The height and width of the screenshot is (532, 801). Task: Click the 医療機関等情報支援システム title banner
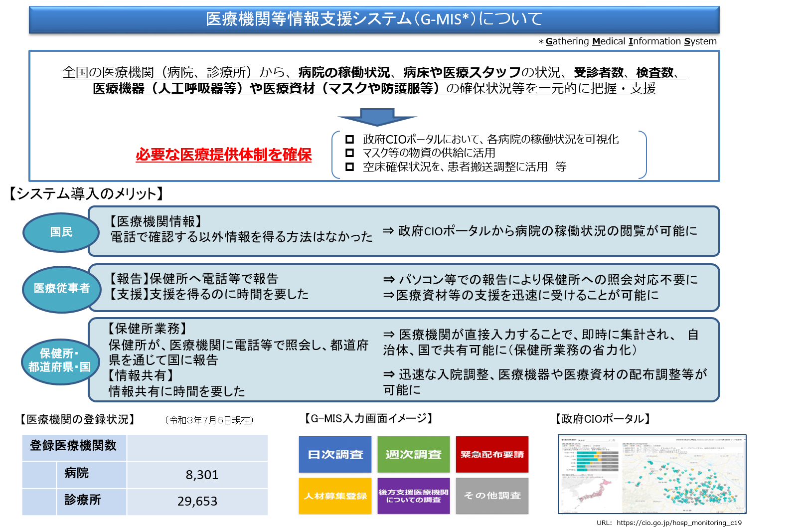pyautogui.click(x=374, y=19)
